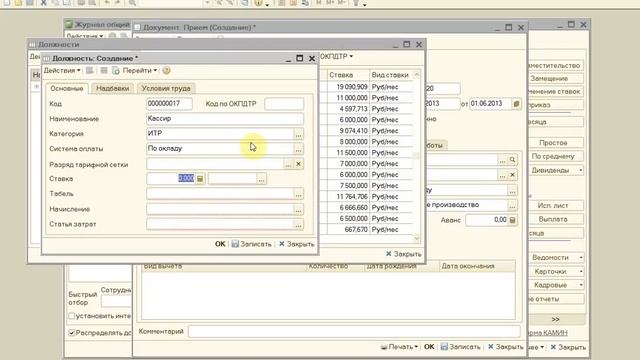Viewport: 640px width, 360px height.
Task: Open Действия menu in Должность dialog
Action: pos(62,71)
